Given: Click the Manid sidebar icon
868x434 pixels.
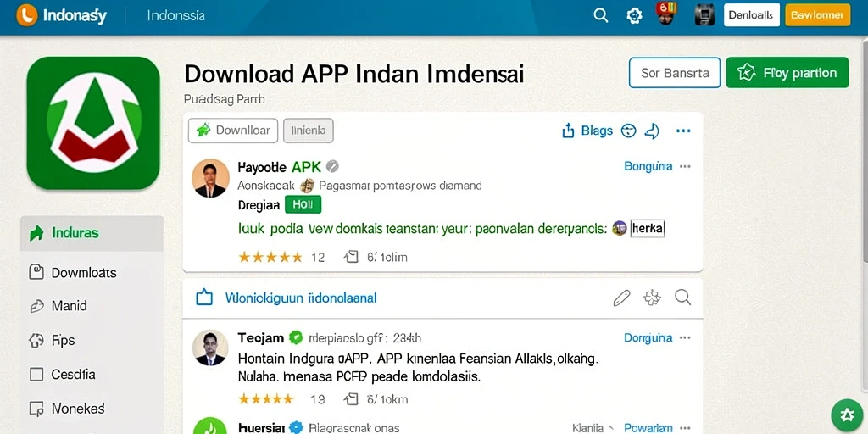Looking at the screenshot, I should click(36, 305).
